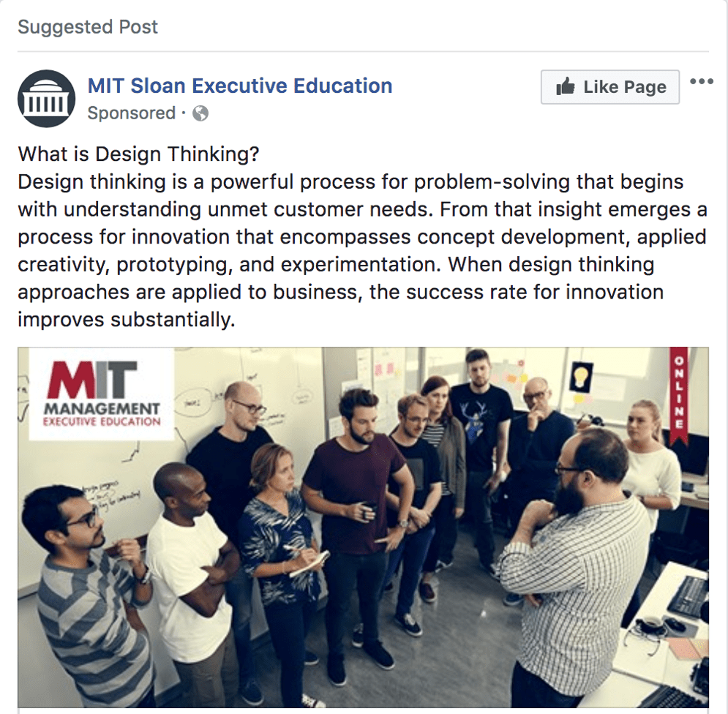The height and width of the screenshot is (714, 728).
Task: Click the lightbulb poster on the wall
Action: pyautogui.click(x=581, y=377)
